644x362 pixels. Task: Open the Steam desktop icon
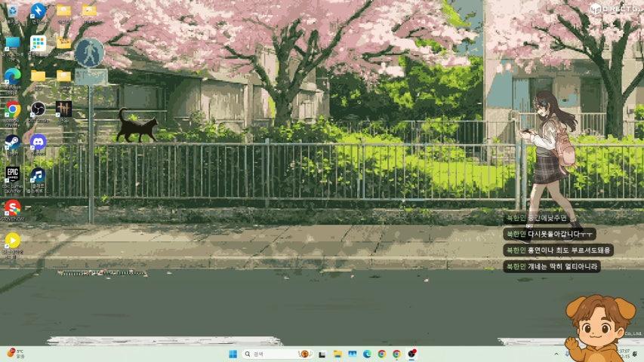click(12, 143)
